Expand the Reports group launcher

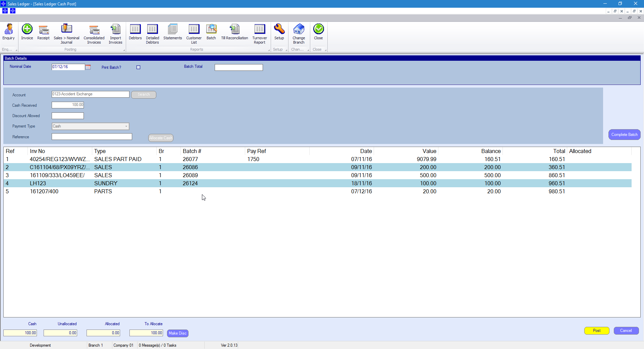269,50
